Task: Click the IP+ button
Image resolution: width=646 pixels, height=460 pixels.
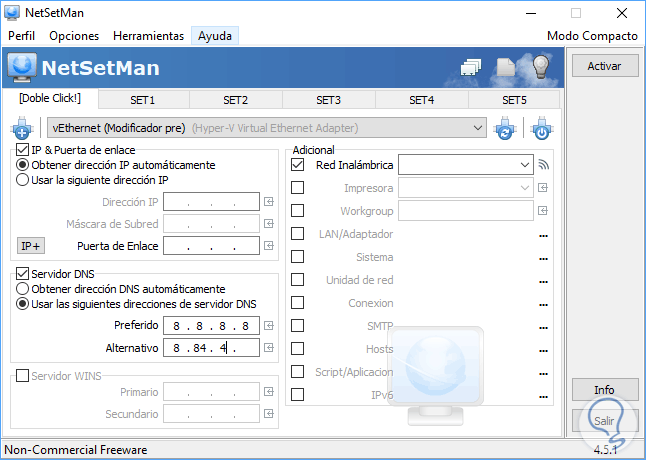Action: point(31,246)
